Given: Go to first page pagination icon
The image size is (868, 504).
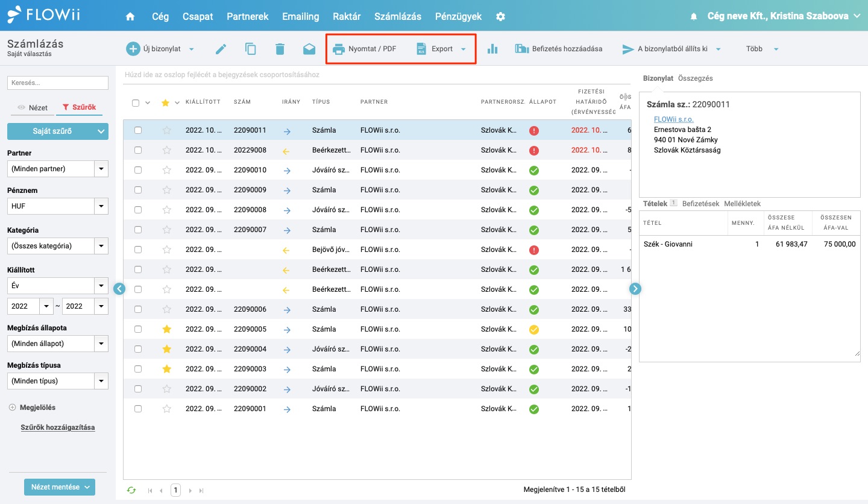Looking at the screenshot, I should (150, 491).
